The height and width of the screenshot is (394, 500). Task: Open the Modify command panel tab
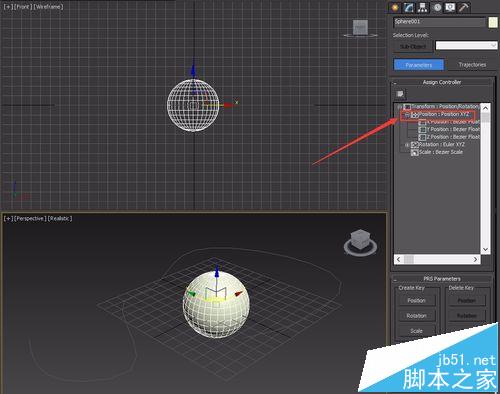[x=409, y=7]
